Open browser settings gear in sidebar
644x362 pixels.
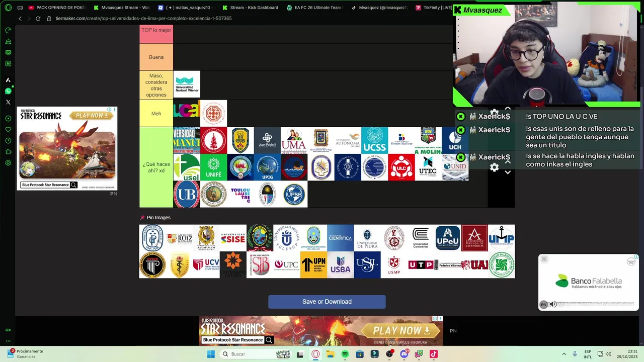click(x=8, y=163)
